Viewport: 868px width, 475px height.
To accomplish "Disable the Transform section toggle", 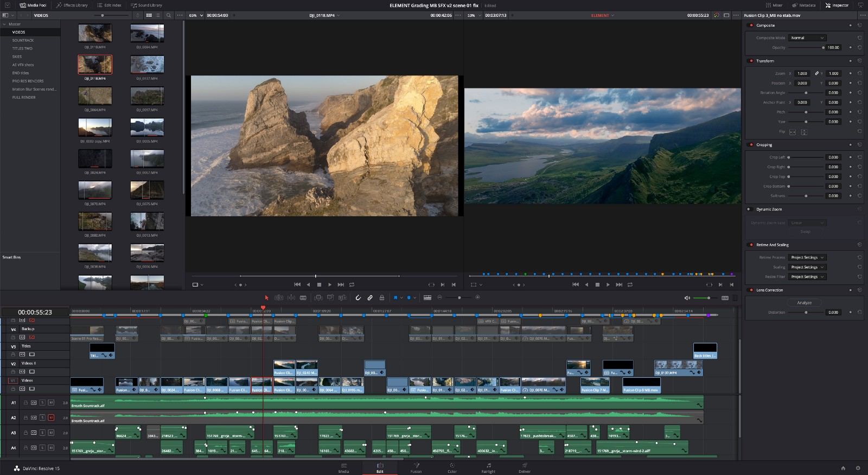I will click(x=751, y=61).
